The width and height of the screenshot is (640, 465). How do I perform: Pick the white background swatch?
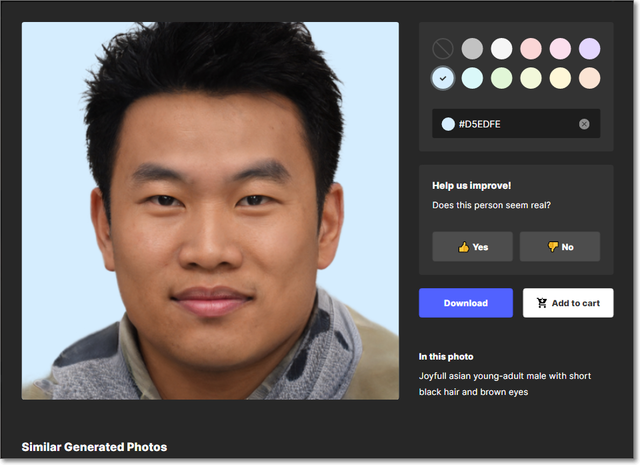[x=502, y=48]
